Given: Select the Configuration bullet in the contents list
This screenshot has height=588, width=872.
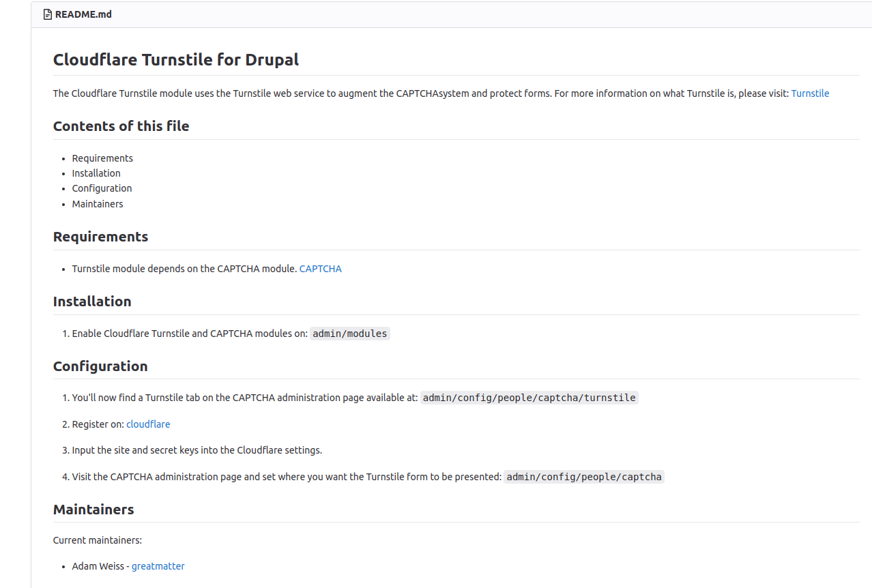Looking at the screenshot, I should (102, 188).
